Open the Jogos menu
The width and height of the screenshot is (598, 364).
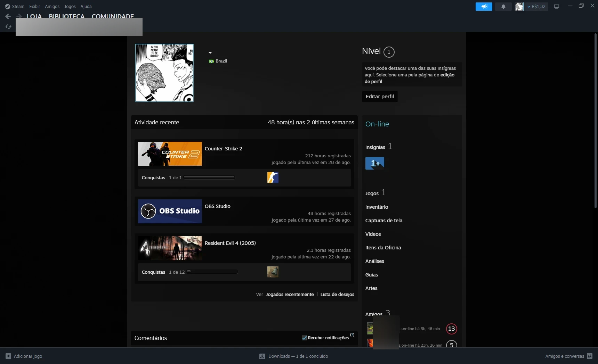tap(70, 6)
